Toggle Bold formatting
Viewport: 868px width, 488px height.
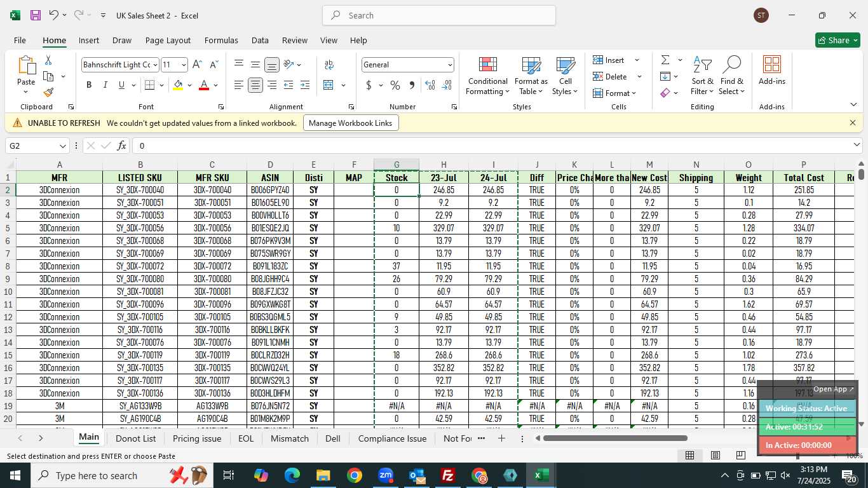(x=89, y=85)
